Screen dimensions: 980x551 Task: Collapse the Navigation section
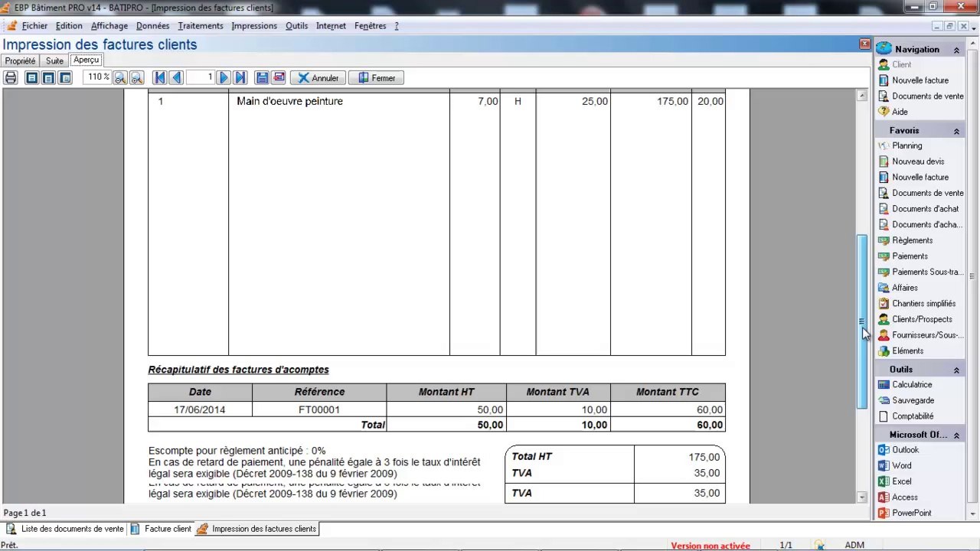956,50
